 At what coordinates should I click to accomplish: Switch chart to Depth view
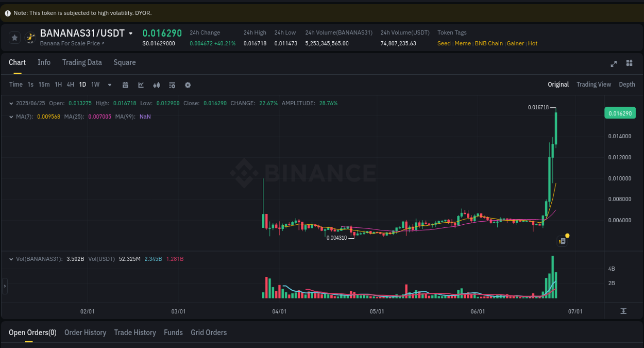click(626, 84)
